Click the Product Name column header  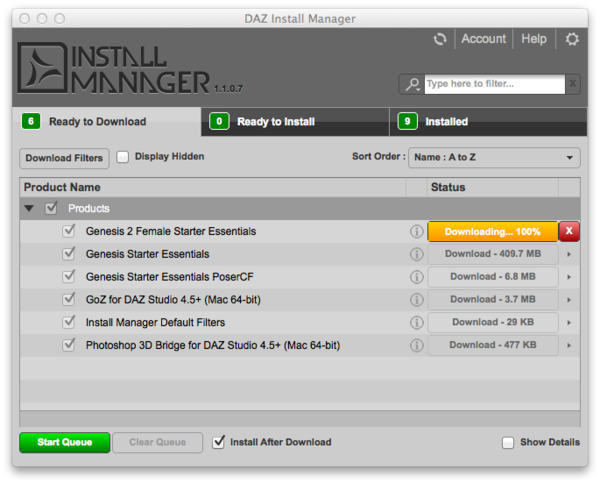tap(213, 187)
